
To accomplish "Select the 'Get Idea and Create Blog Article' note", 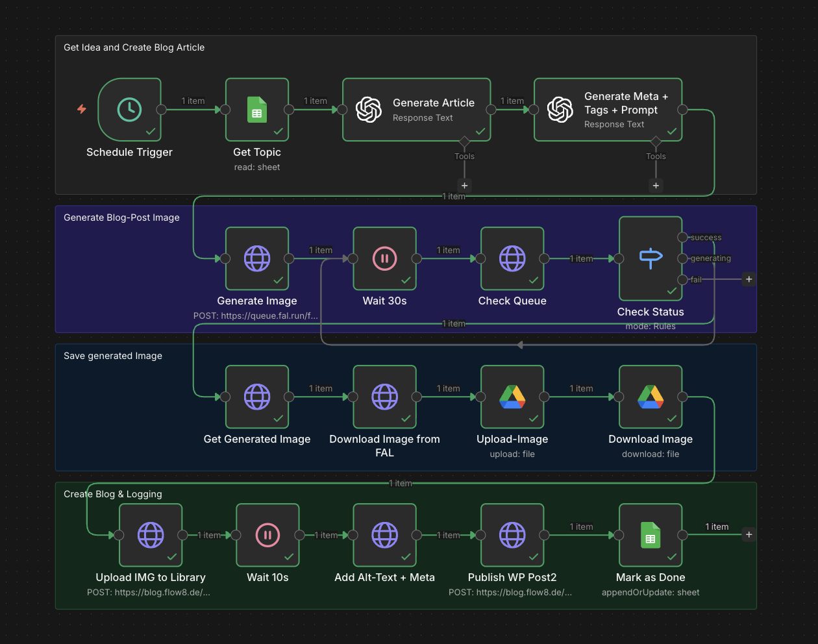I will pyautogui.click(x=134, y=47).
